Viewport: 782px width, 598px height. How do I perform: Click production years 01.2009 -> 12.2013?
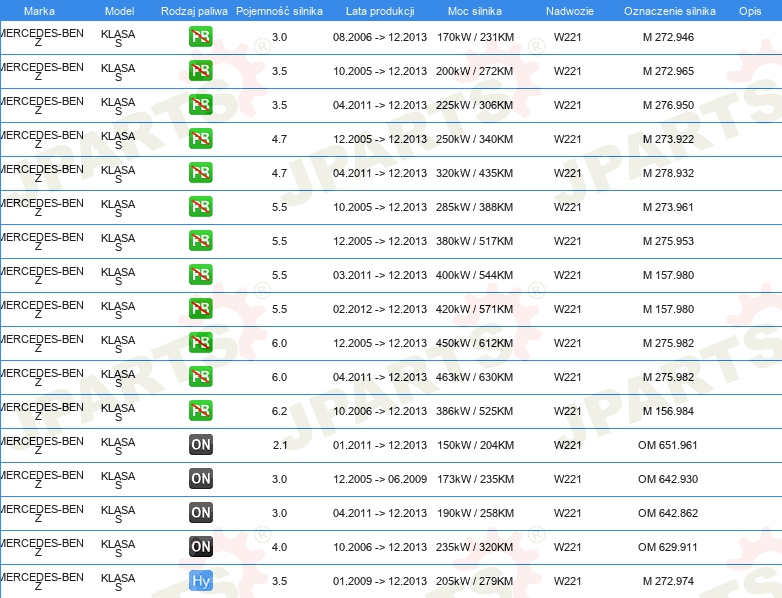pos(380,581)
